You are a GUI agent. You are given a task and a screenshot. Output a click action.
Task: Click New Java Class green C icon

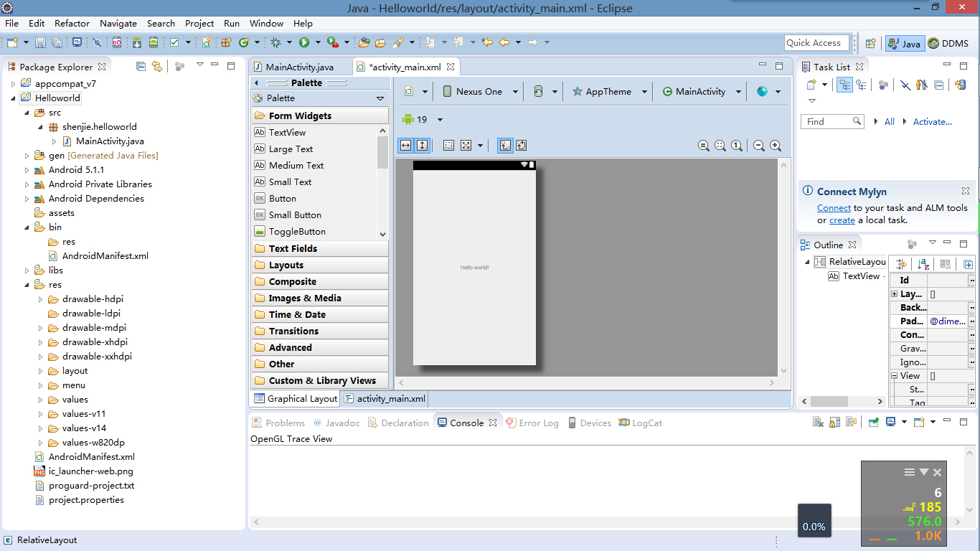pos(244,42)
